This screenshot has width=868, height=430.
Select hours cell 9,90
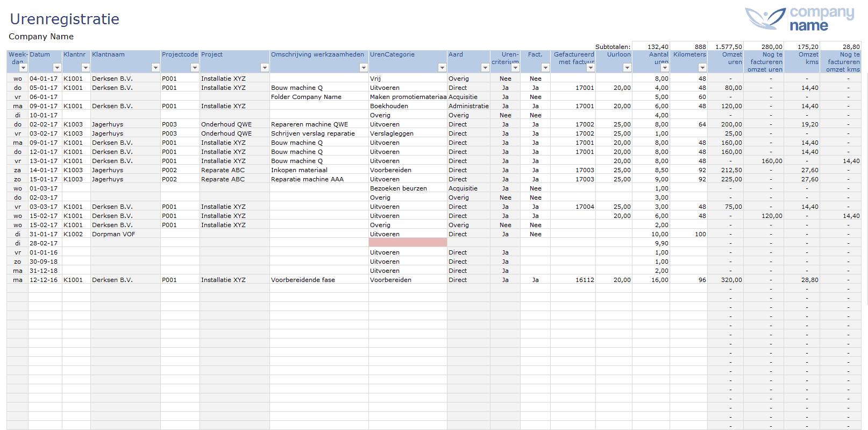click(651, 243)
